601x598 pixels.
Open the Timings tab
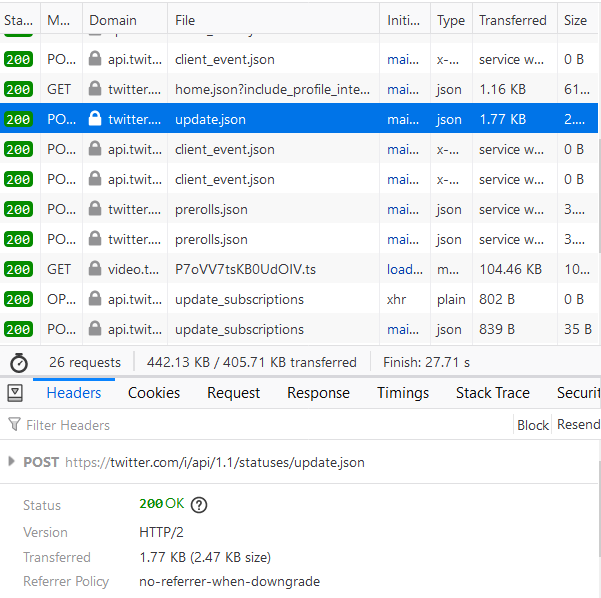click(x=403, y=393)
